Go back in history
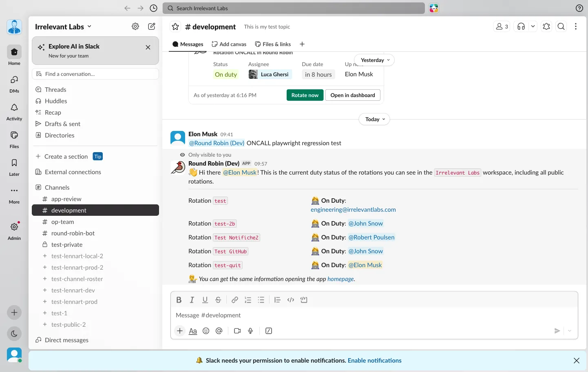Viewport: 588px width, 372px height. coord(127,8)
